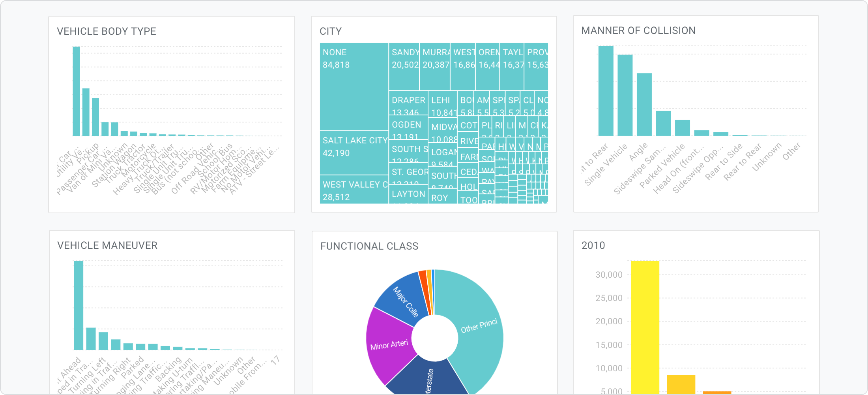Click the 20,000 axis label
Viewport: 868px width, 395px height.
tap(609, 321)
